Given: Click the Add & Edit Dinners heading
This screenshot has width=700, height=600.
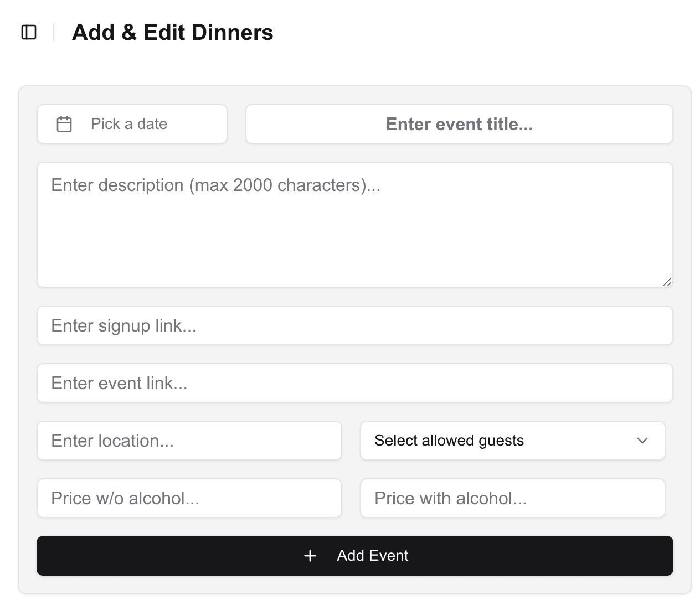Looking at the screenshot, I should click(x=172, y=33).
